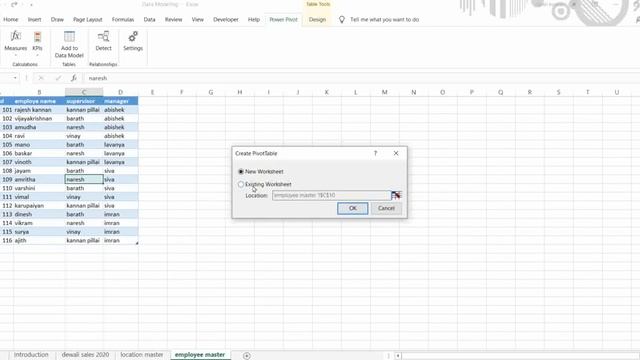This screenshot has width=640, height=360.
Task: Select the varshini cell
Action: pos(39,188)
